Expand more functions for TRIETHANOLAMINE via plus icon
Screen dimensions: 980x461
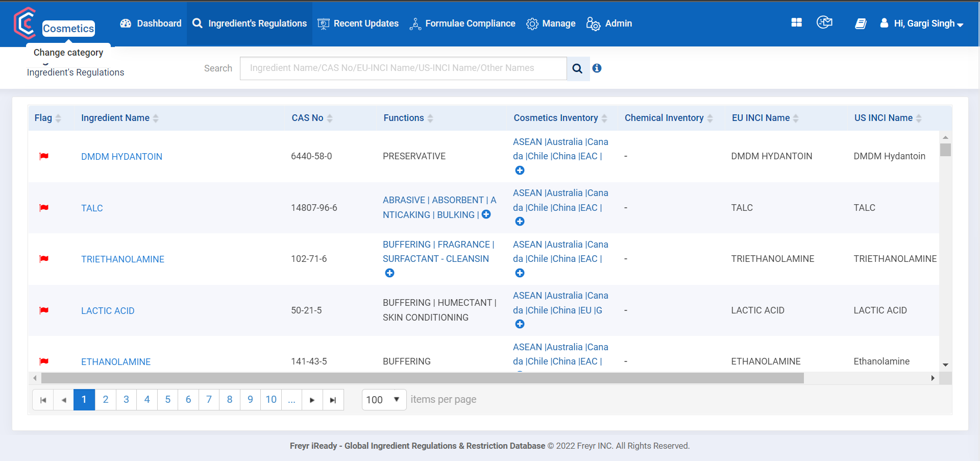(x=389, y=273)
